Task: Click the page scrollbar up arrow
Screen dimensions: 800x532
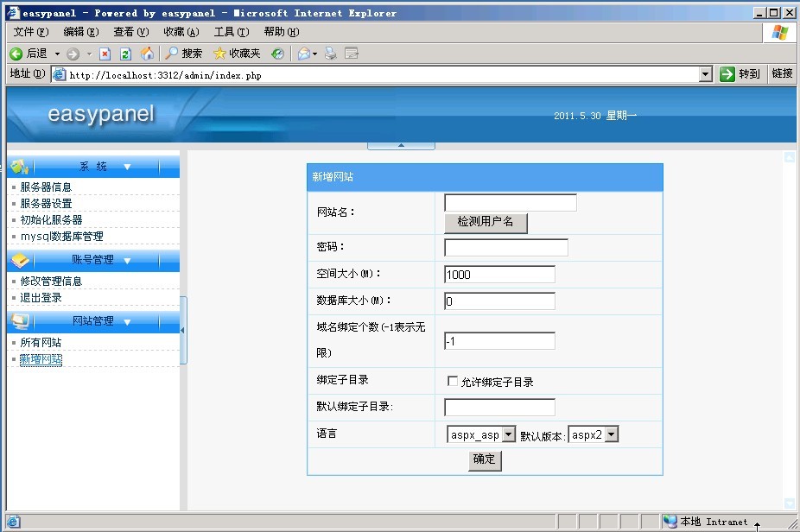Action: 790,157
